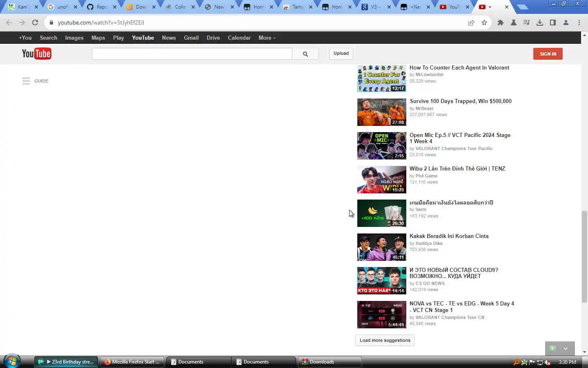Open Images in the Google bar
588x368 pixels.
[74, 38]
